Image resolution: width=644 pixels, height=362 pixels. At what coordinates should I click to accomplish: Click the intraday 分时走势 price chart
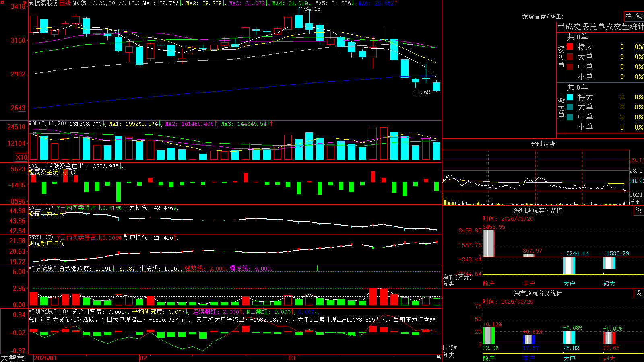[x=536, y=170]
